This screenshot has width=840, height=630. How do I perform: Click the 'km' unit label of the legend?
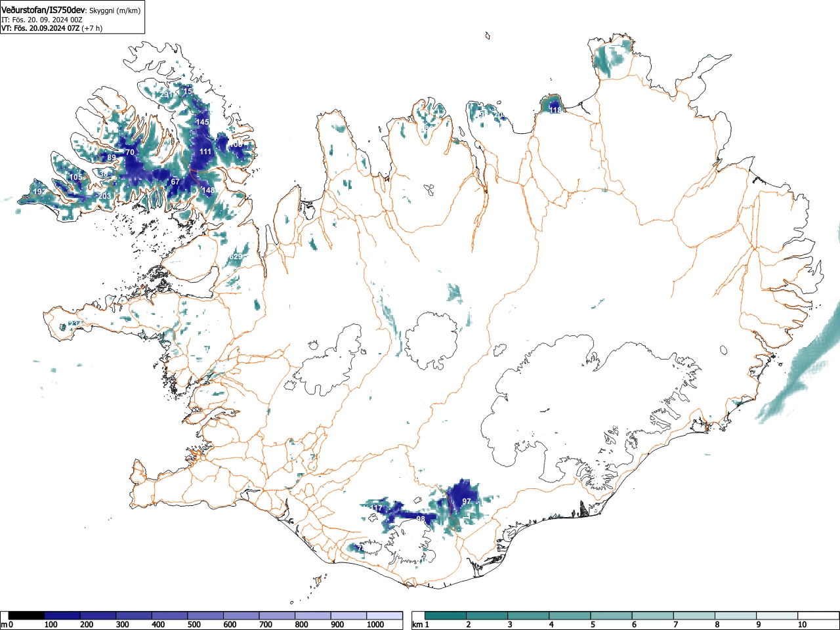pyautogui.click(x=417, y=625)
